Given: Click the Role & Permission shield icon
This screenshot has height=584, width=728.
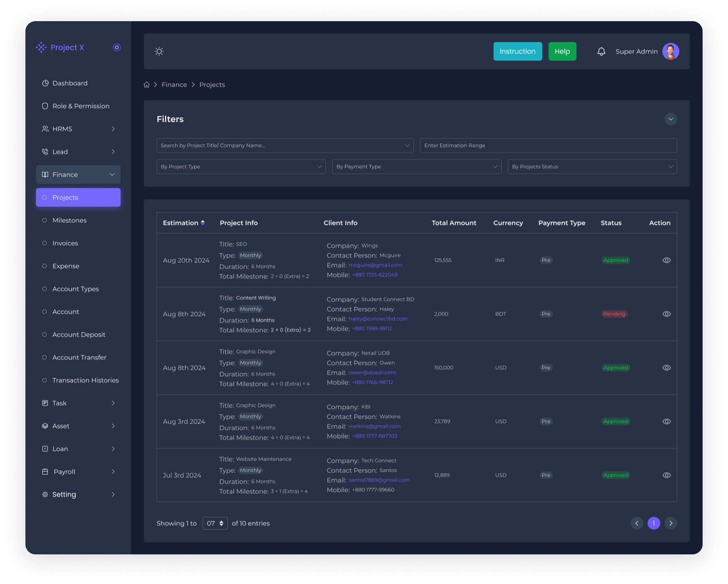Looking at the screenshot, I should point(45,106).
